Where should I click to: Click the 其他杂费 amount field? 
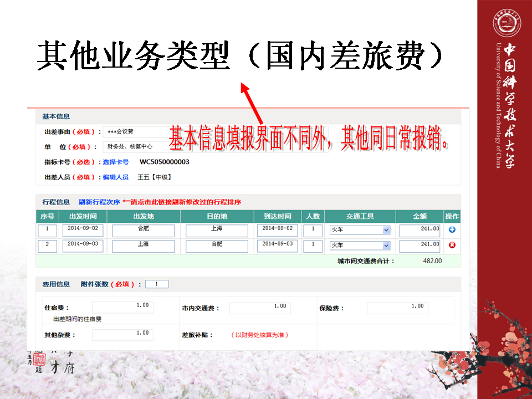click(122, 335)
